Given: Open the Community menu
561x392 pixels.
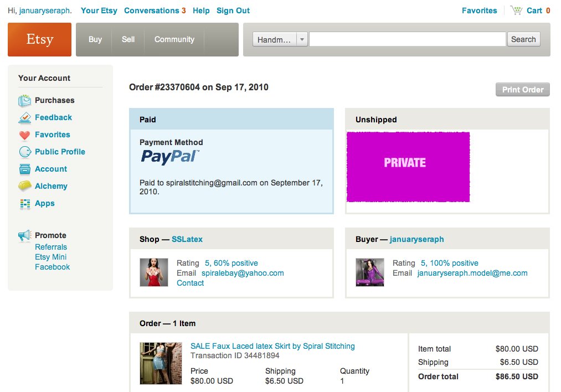Looking at the screenshot, I should [x=174, y=39].
